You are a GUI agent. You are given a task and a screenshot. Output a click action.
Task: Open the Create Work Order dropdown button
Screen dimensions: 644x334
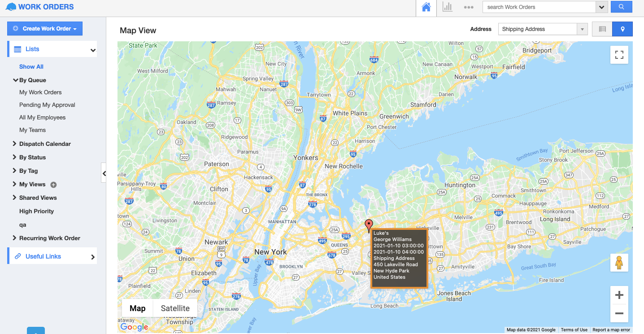[45, 28]
